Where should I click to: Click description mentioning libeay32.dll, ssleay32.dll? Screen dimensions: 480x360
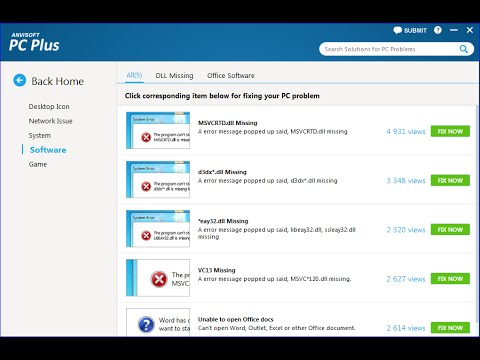(277, 233)
